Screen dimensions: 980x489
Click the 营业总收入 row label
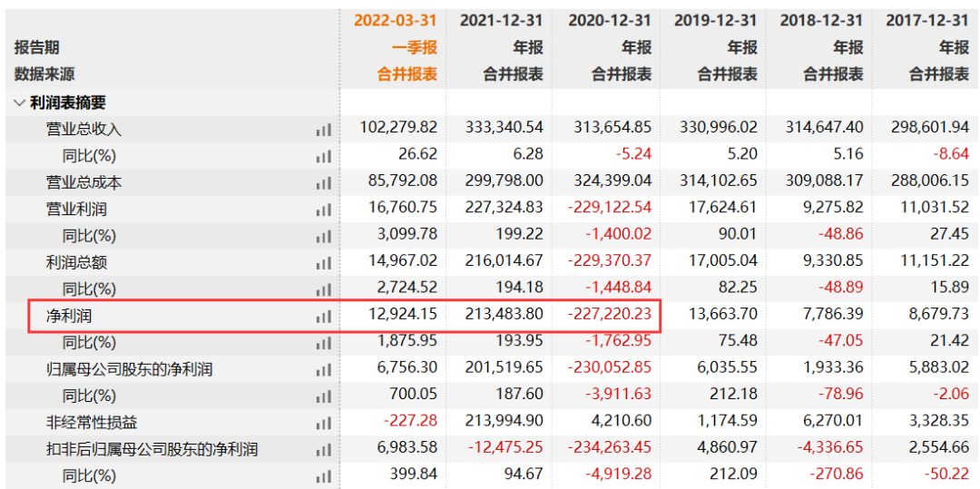pyautogui.click(x=83, y=130)
